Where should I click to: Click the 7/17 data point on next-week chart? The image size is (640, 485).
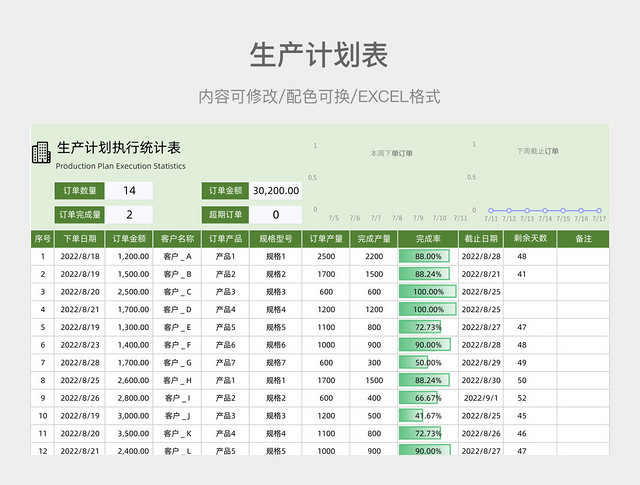point(599,211)
